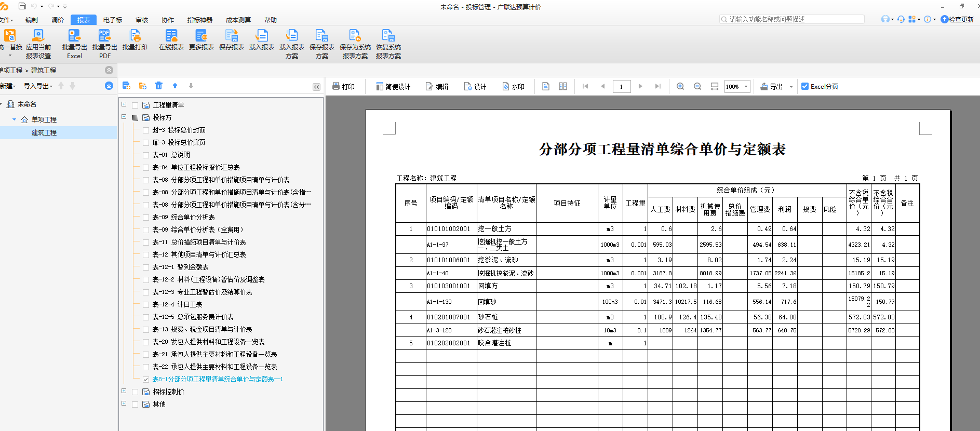Click the 设计 button in preview toolbar

475,87
